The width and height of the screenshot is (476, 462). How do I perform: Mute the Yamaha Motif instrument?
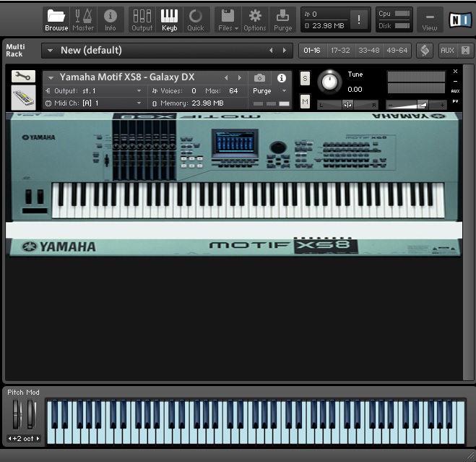pos(305,101)
